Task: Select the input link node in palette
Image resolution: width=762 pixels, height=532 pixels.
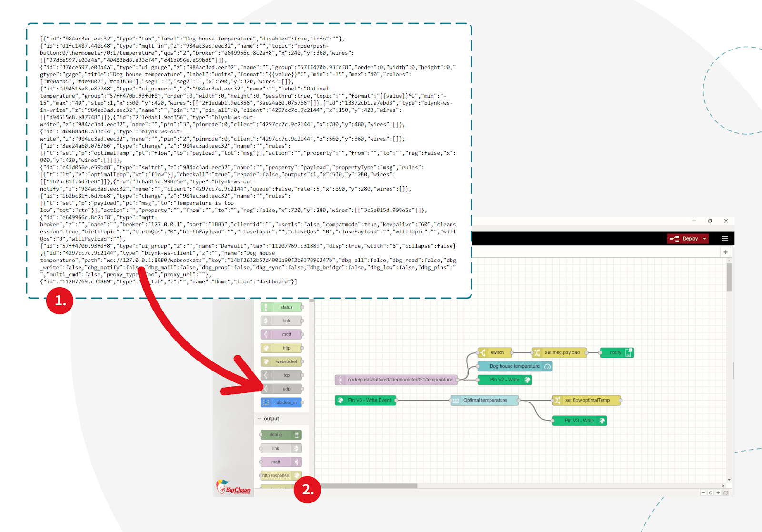Action: point(281,321)
